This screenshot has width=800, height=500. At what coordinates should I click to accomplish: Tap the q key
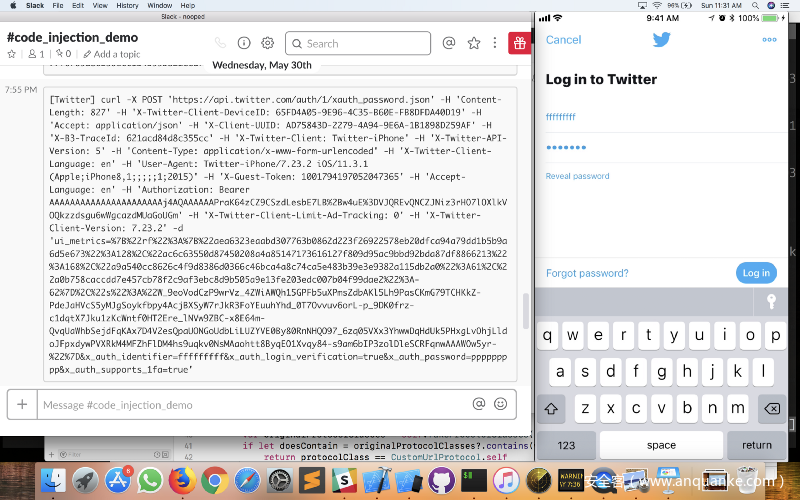click(547, 335)
